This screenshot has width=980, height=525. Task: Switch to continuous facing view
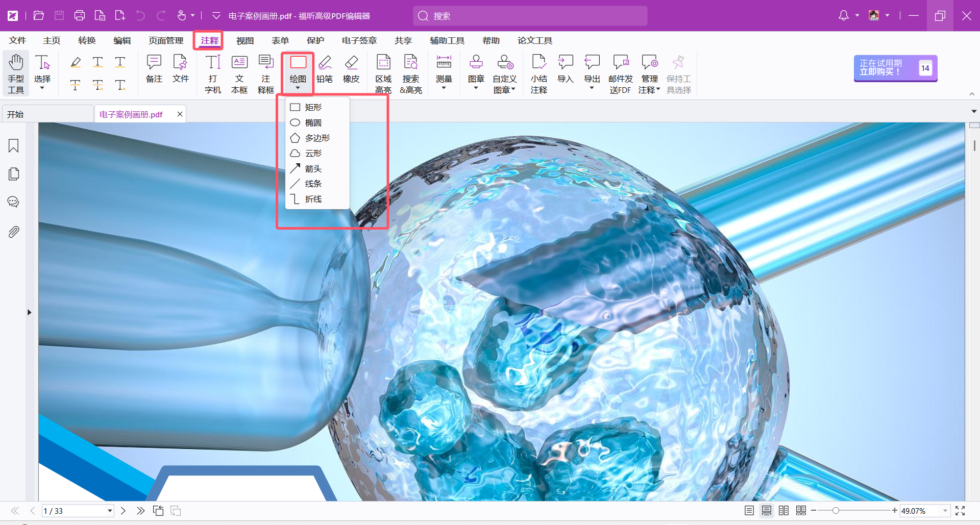pos(801,511)
